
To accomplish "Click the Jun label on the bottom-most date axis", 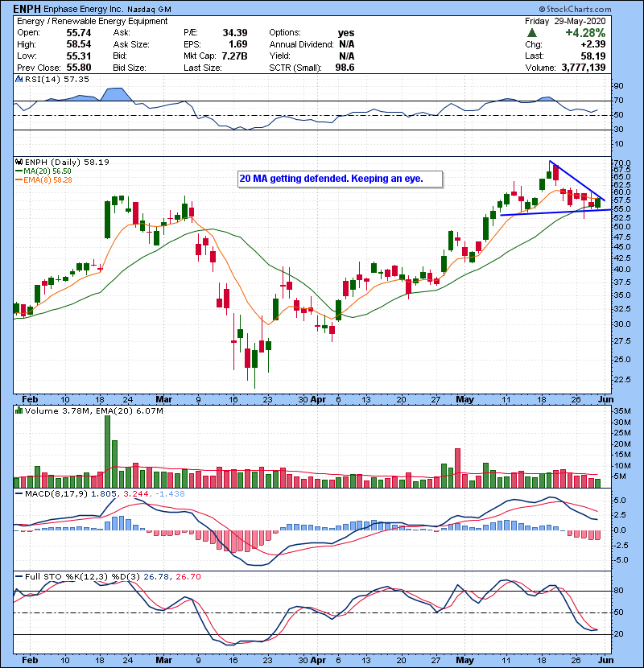I will [x=605, y=660].
